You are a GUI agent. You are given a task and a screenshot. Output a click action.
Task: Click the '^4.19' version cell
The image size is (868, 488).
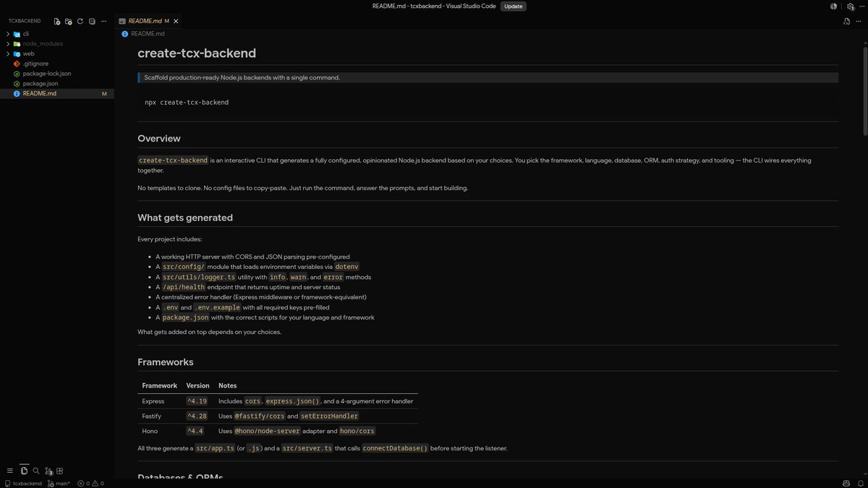(197, 401)
